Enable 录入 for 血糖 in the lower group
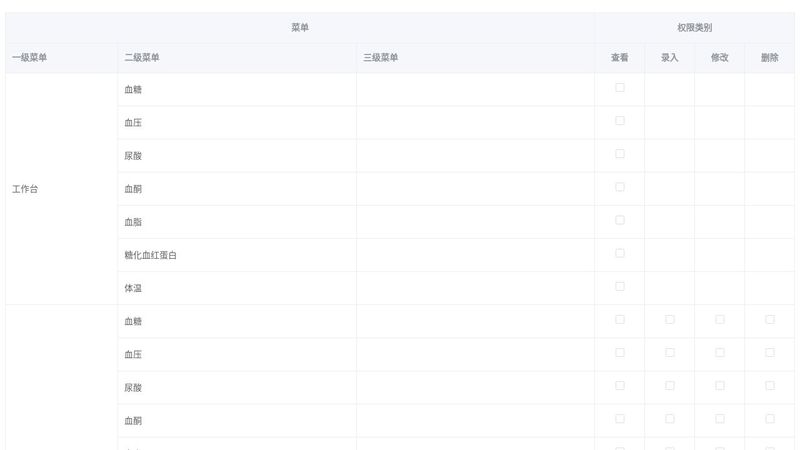Viewport: 800px width, 450px height. (670, 320)
